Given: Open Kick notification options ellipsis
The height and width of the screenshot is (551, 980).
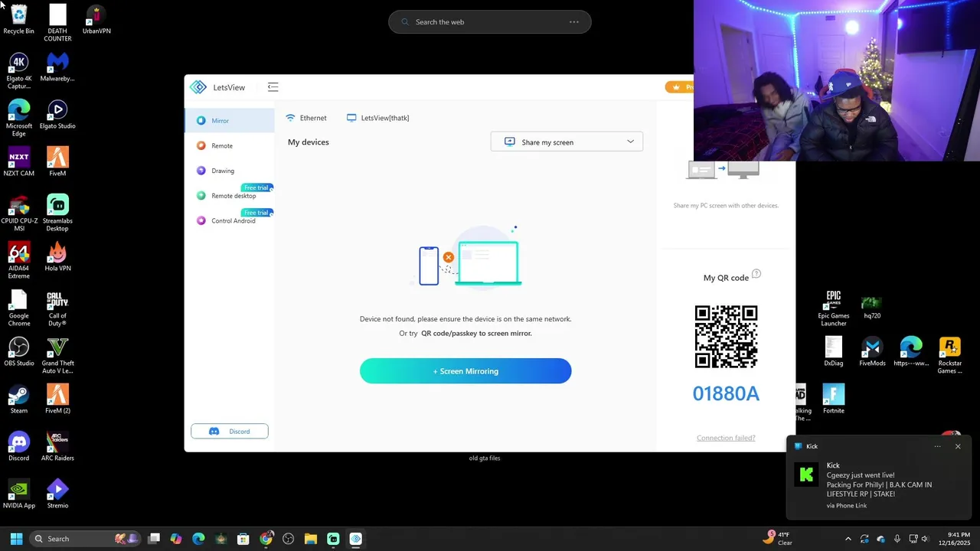Looking at the screenshot, I should click(x=937, y=446).
